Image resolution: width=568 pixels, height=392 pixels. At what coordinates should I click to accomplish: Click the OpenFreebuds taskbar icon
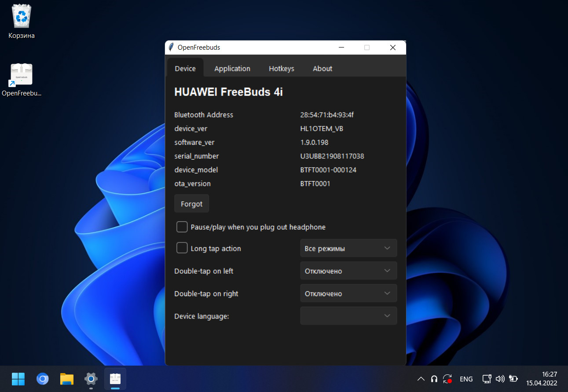point(115,379)
